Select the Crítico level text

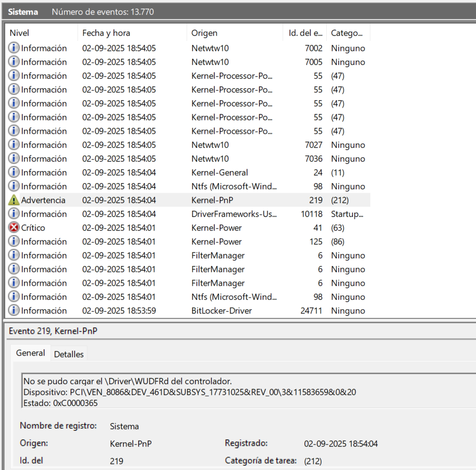(33, 228)
